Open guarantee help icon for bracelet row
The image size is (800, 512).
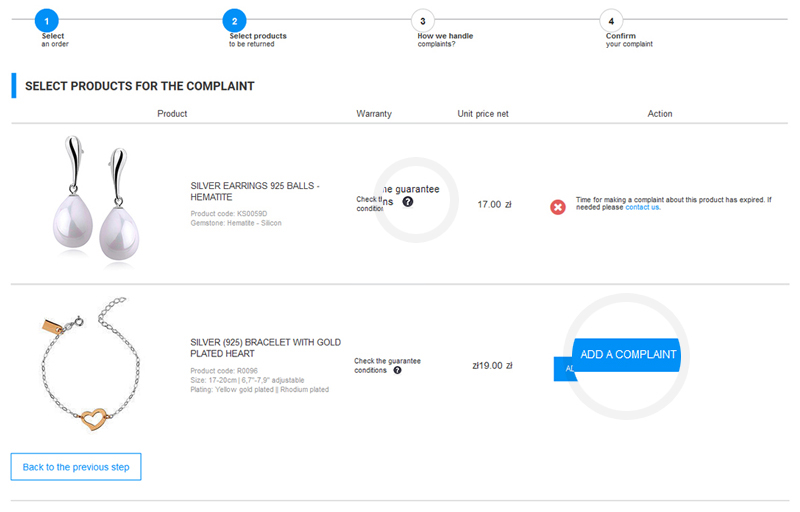click(397, 370)
